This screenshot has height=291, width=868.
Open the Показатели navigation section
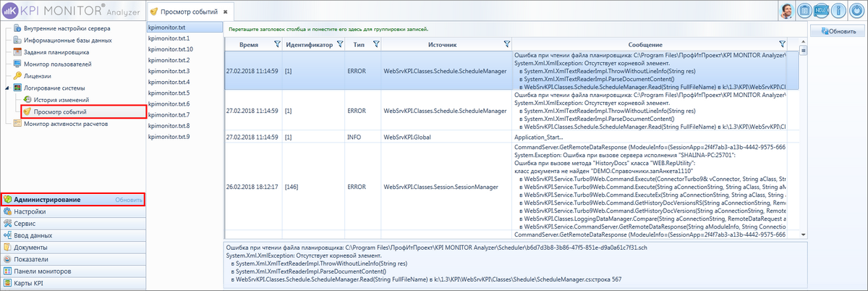pyautogui.click(x=72, y=258)
